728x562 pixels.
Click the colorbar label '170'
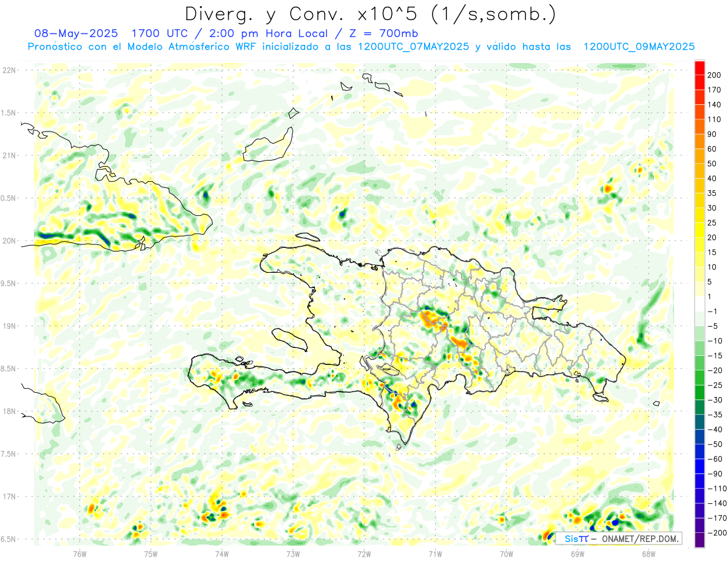point(714,90)
